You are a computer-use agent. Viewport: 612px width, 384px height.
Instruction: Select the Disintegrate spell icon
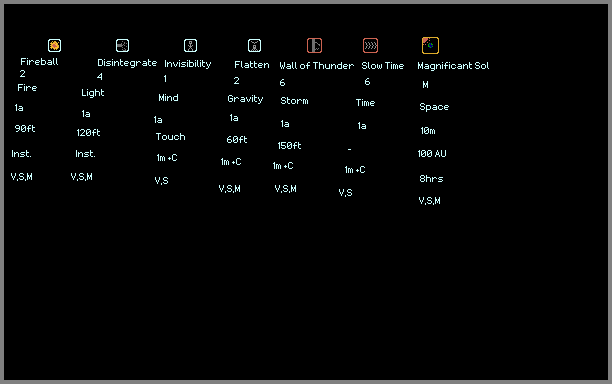[x=123, y=46]
